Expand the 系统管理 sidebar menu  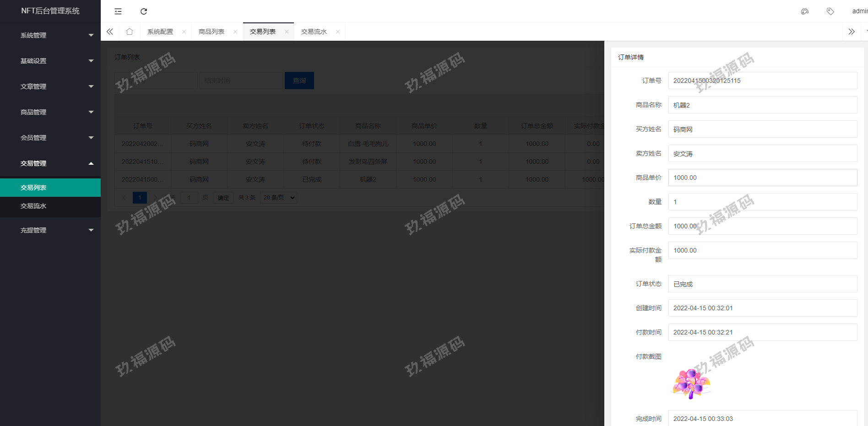[x=50, y=35]
